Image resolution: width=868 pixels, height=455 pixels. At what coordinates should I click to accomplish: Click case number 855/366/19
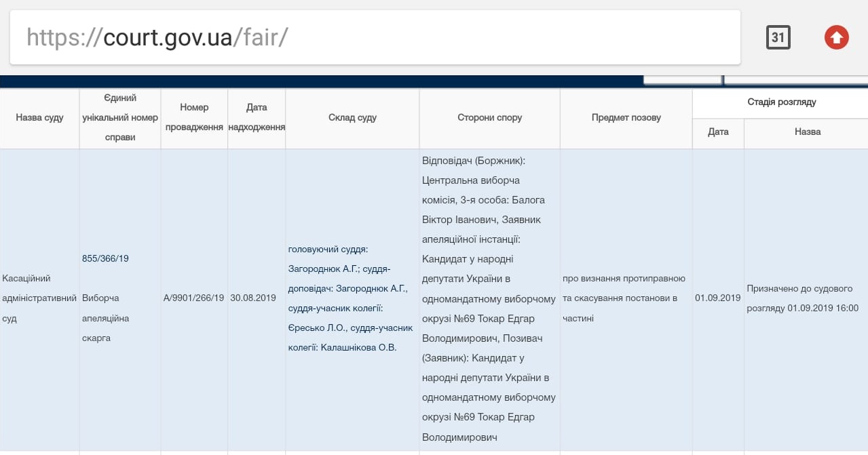[x=105, y=258]
